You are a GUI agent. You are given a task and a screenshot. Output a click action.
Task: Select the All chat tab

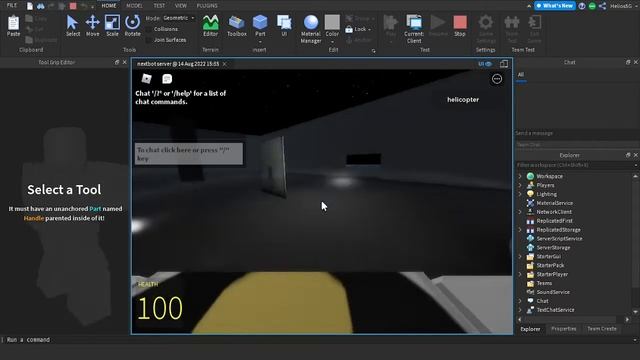click(521, 75)
